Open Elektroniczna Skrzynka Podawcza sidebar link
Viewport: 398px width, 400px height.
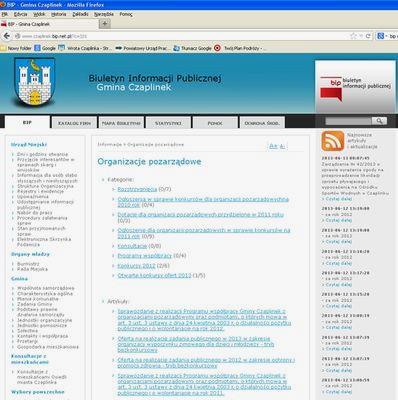tap(44, 242)
